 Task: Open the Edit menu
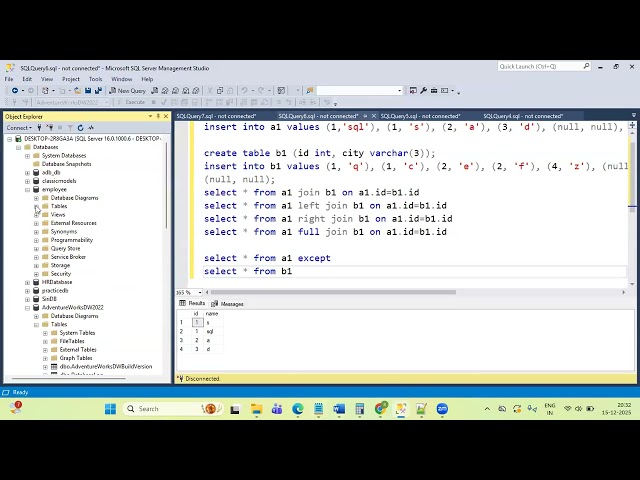pos(27,79)
